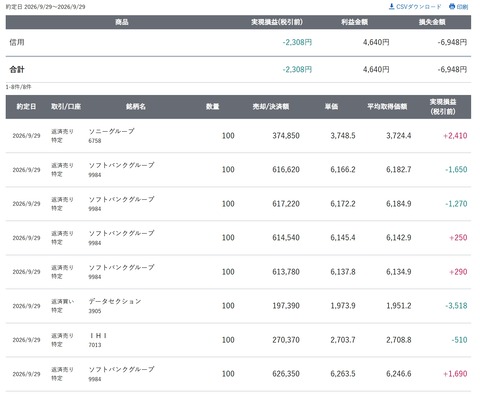The image size is (480, 397).
Task: Click the -6,948円 loss in 合計 row
Action: 452,69
